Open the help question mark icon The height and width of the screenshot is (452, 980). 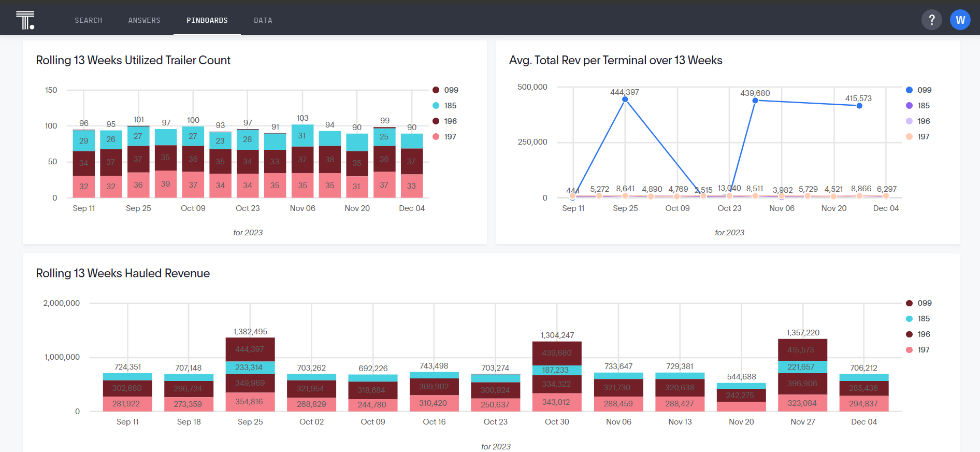931,20
